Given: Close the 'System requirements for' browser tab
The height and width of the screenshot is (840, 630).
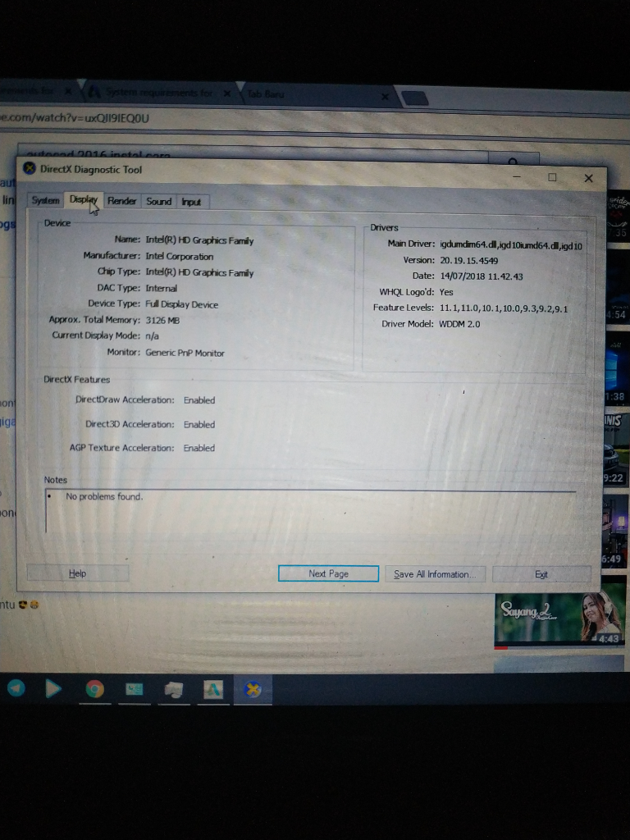Looking at the screenshot, I should 226,94.
